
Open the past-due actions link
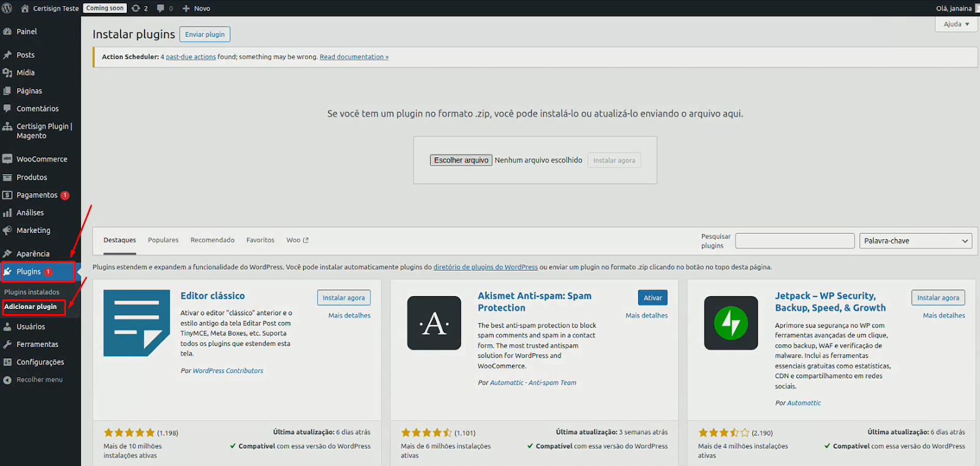tap(190, 57)
